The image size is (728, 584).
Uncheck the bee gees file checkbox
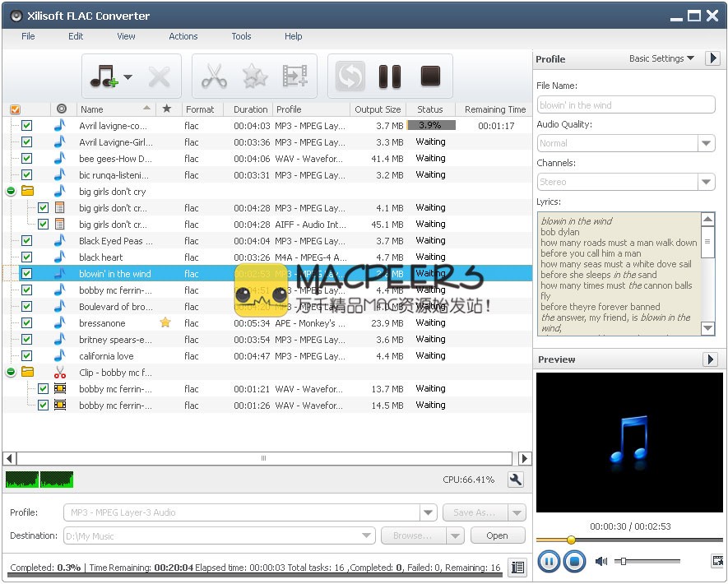(x=26, y=159)
